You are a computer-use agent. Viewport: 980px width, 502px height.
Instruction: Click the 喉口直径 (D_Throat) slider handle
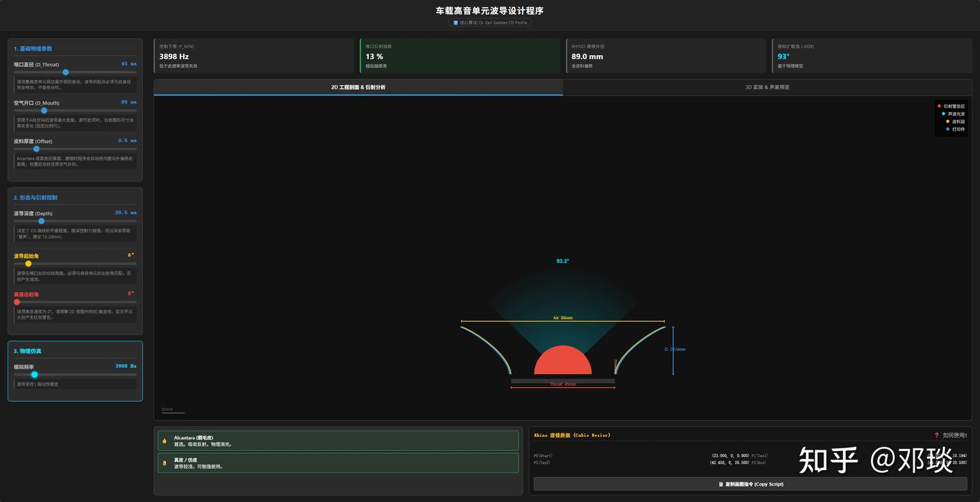pos(65,72)
